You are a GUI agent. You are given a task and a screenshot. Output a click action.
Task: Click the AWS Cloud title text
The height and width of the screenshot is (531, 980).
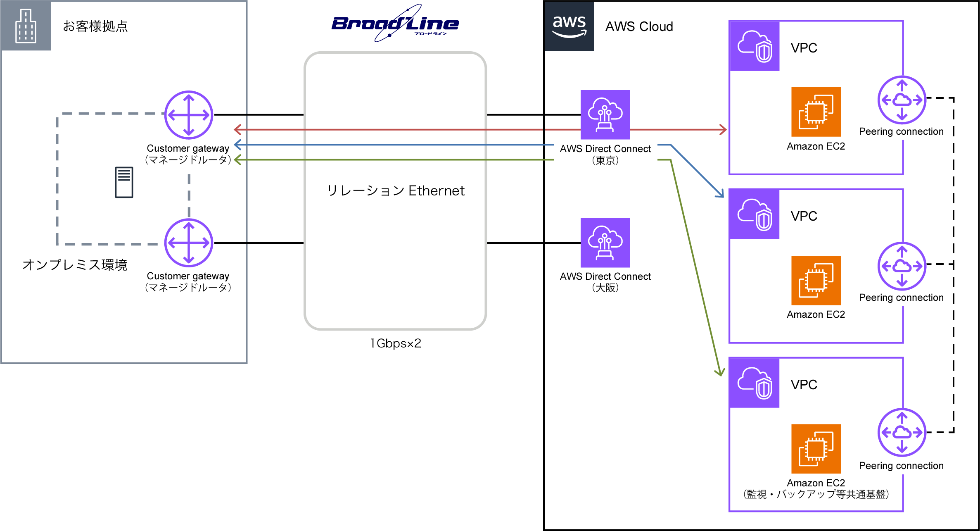tap(639, 26)
